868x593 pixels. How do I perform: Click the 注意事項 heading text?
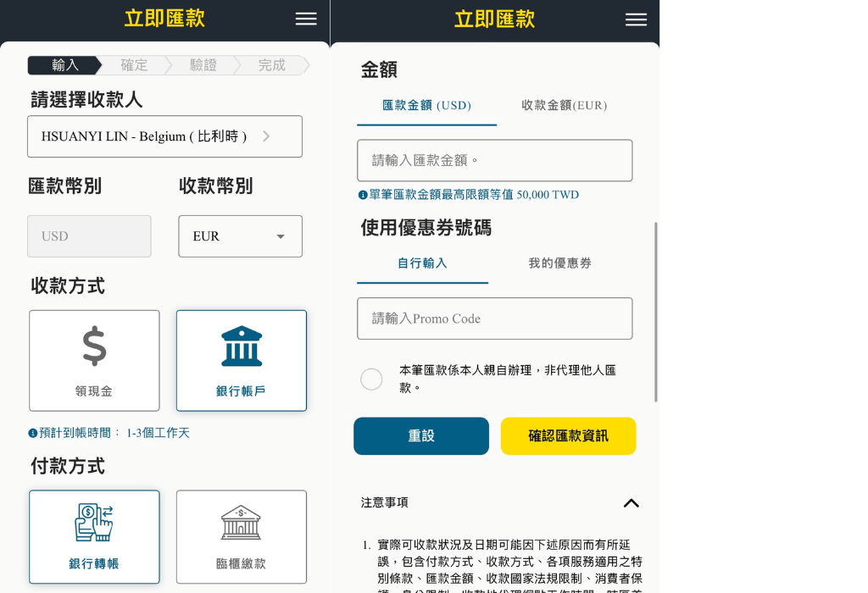(x=384, y=503)
